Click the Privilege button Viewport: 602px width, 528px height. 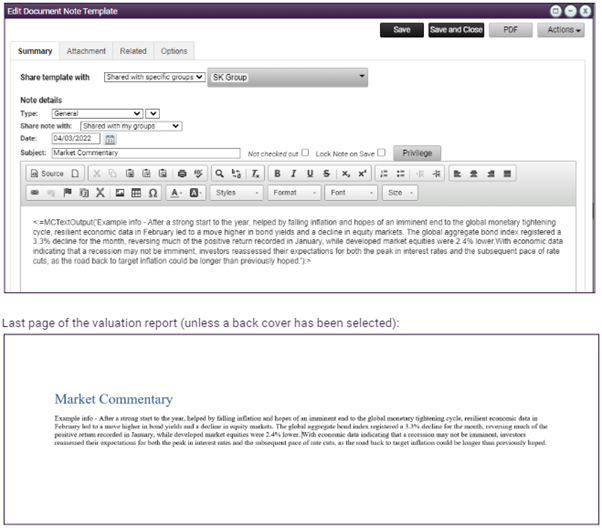click(419, 153)
